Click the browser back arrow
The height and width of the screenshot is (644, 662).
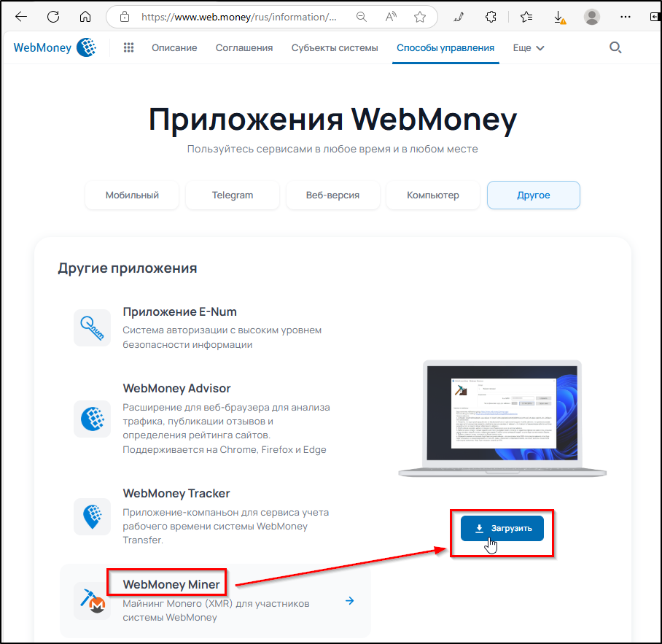click(20, 17)
